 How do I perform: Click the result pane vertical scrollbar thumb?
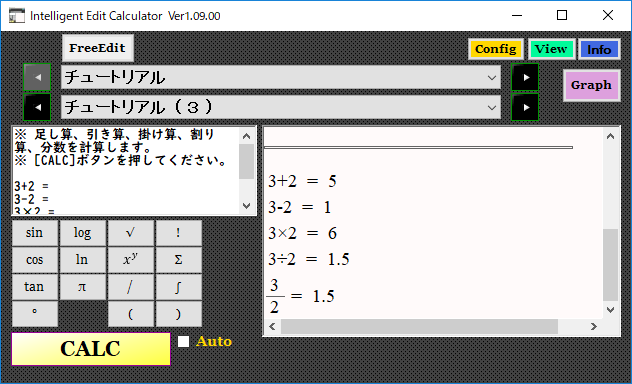tap(610, 265)
